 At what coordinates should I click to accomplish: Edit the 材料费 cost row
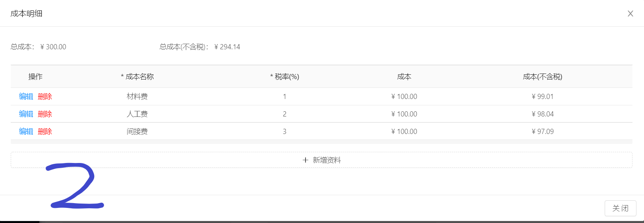click(26, 97)
